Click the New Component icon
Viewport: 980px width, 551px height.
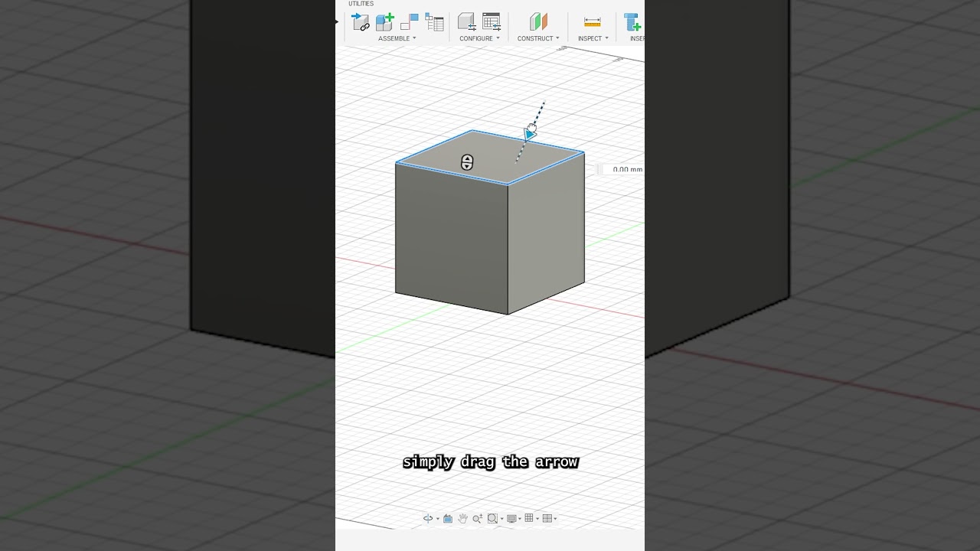pyautogui.click(x=384, y=22)
